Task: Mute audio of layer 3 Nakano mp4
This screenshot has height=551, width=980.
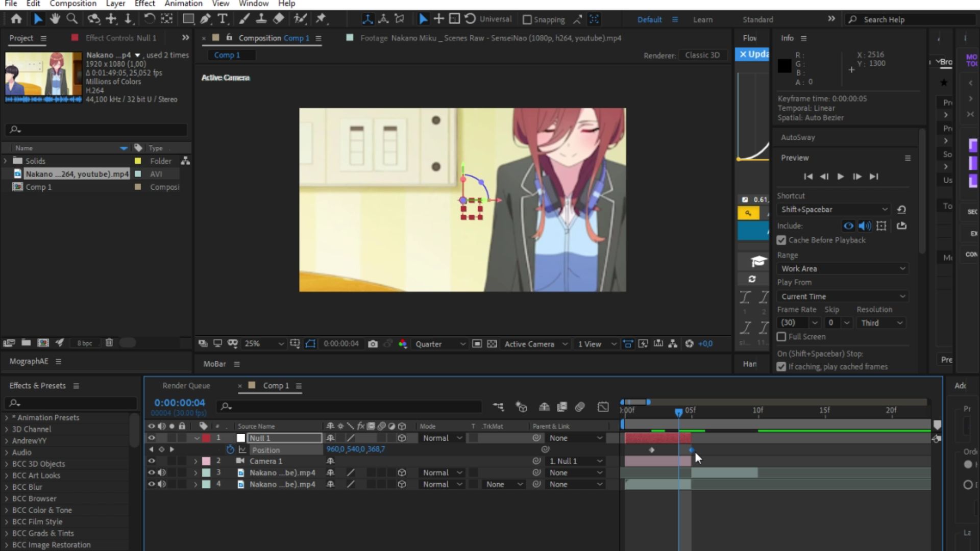Action: point(162,472)
